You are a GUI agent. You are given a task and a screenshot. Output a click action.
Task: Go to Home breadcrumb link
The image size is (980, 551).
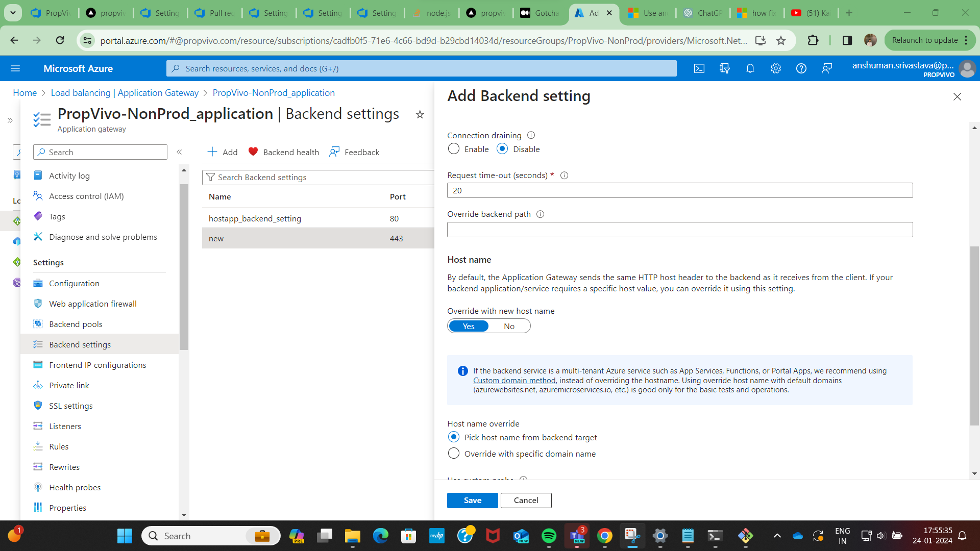click(24, 93)
